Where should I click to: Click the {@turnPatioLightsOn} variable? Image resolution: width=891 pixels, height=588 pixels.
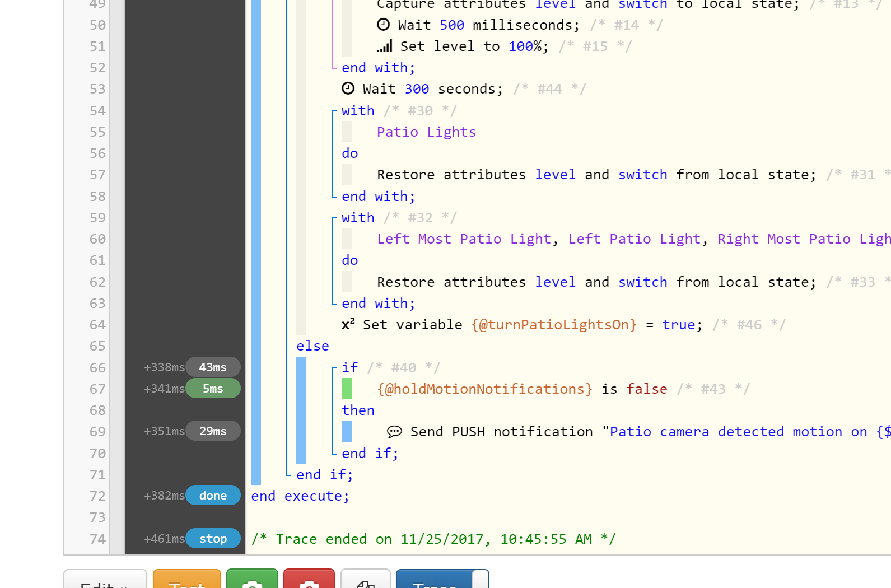554,325
